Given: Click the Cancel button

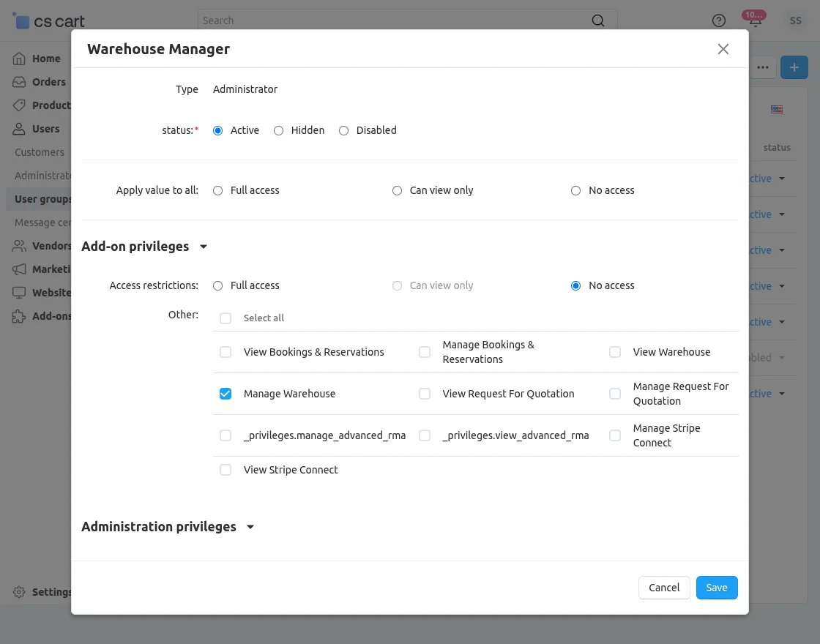Looking at the screenshot, I should click(664, 588).
